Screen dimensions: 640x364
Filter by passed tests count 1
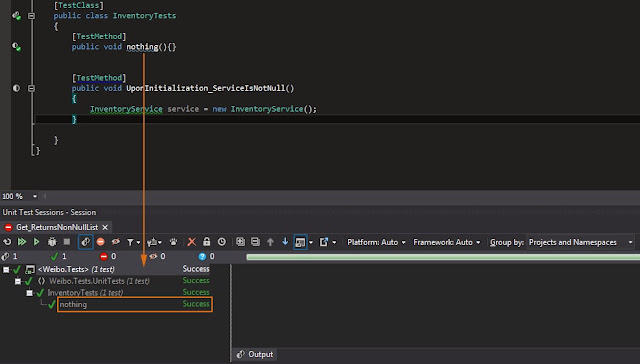59,256
